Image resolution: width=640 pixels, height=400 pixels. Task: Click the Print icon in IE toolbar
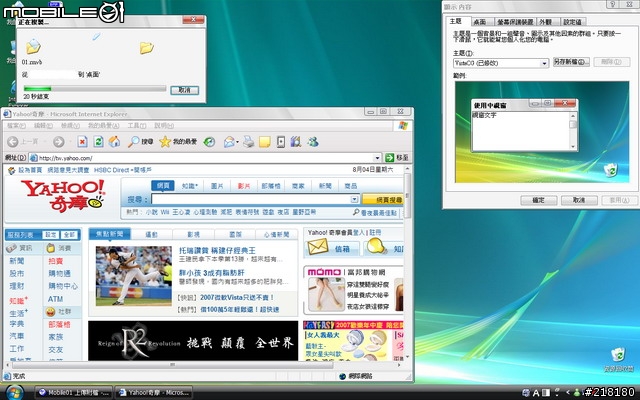(x=248, y=142)
